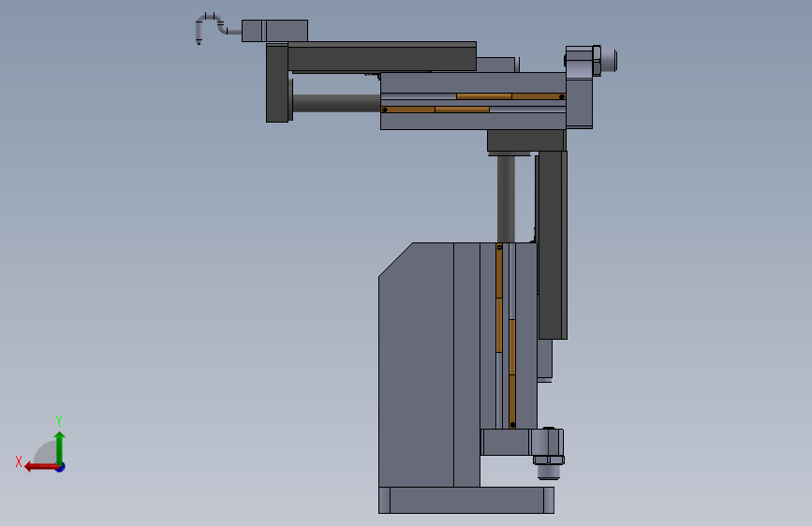Click the blue Z axis ball of the triad
This screenshot has height=526, width=812.
(61, 467)
